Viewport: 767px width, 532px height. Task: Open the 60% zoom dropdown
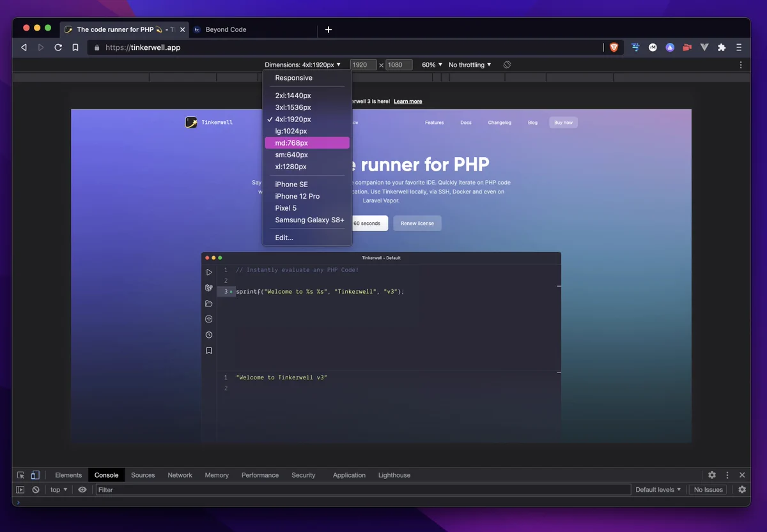click(x=432, y=65)
